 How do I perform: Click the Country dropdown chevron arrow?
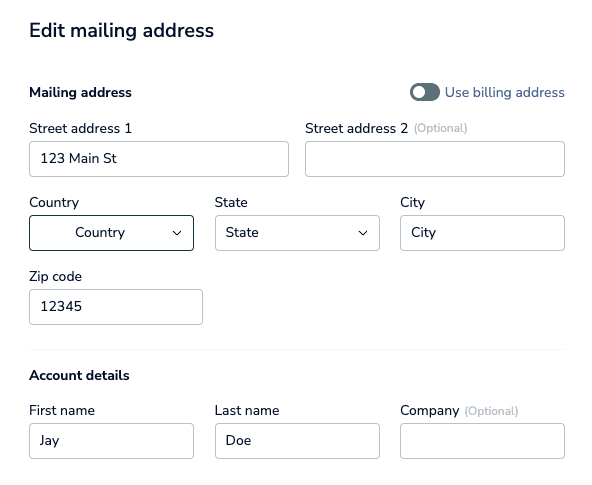click(x=177, y=233)
